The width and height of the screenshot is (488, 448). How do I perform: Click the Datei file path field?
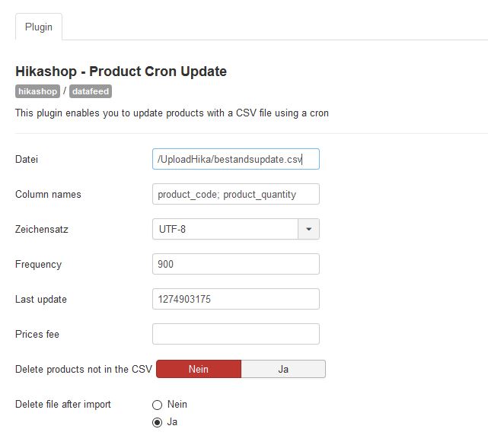tap(235, 159)
